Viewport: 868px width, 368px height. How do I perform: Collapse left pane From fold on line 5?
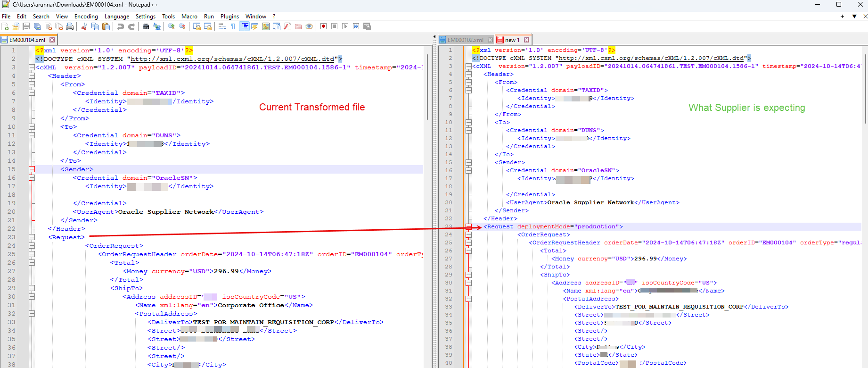[32, 84]
